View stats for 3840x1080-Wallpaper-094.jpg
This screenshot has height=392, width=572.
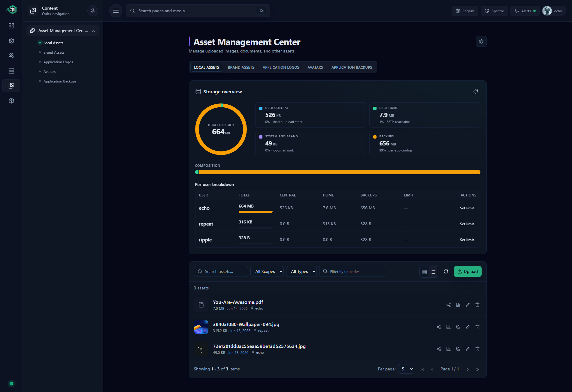449,327
